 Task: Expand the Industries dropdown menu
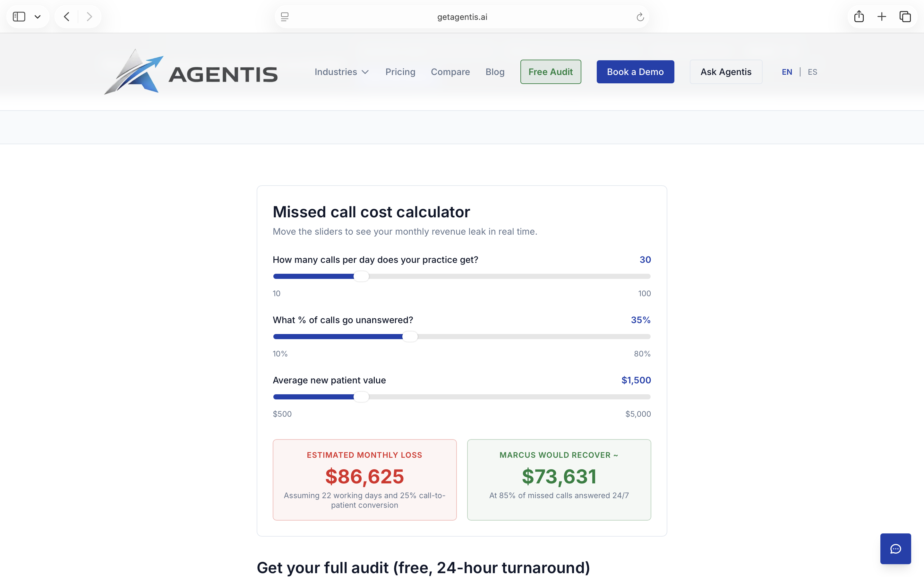pyautogui.click(x=341, y=72)
